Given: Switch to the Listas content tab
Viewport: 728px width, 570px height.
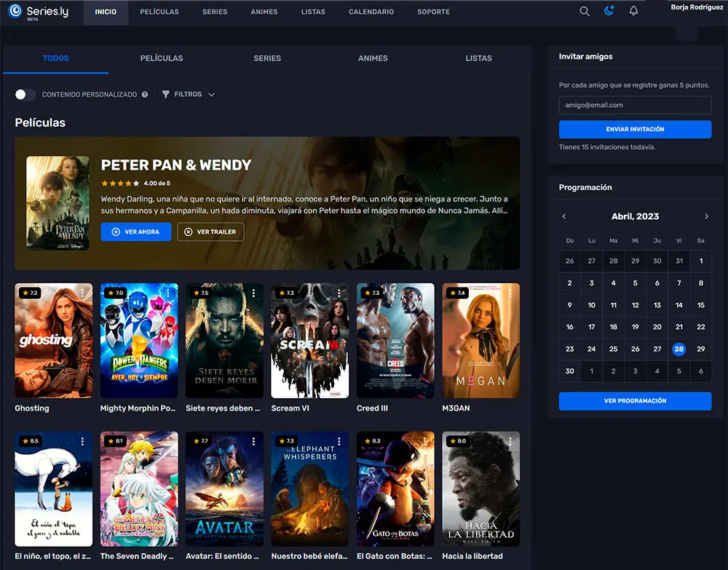Looking at the screenshot, I should click(x=479, y=58).
